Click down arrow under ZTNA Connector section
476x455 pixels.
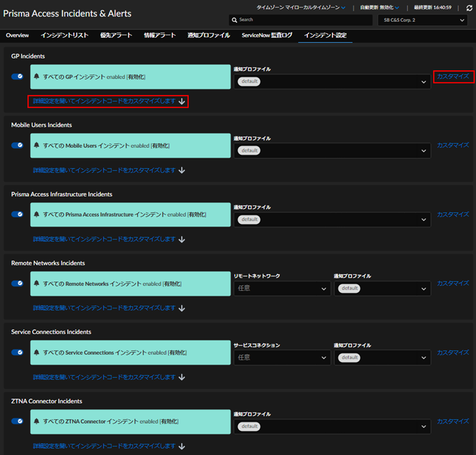pos(182,446)
